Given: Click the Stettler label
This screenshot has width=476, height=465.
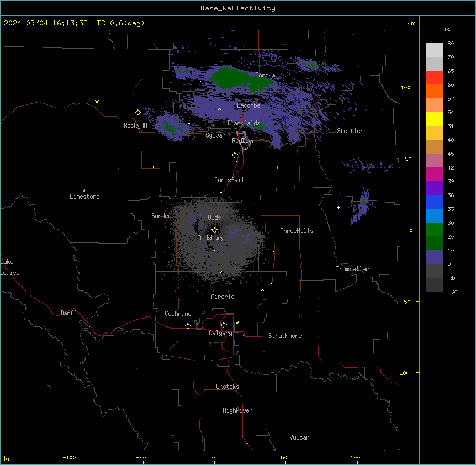Looking at the screenshot, I should point(350,131).
